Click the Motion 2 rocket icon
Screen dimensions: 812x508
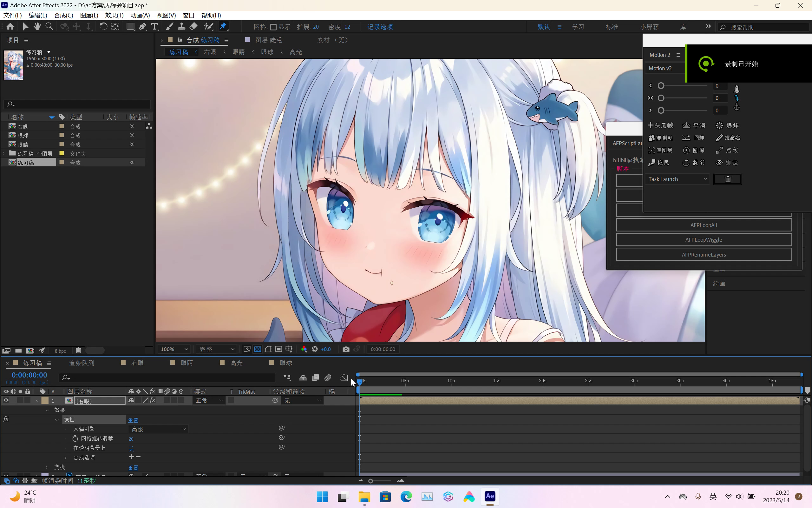[737, 89]
